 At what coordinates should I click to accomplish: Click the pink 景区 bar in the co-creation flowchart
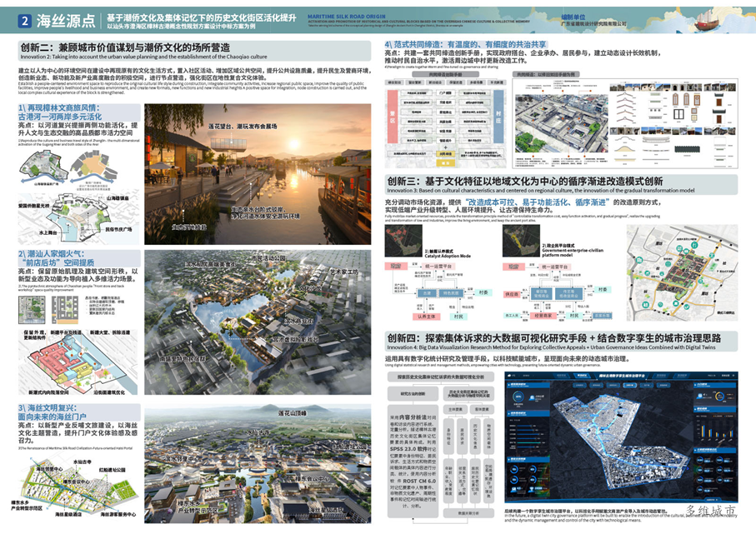[x=393, y=117]
